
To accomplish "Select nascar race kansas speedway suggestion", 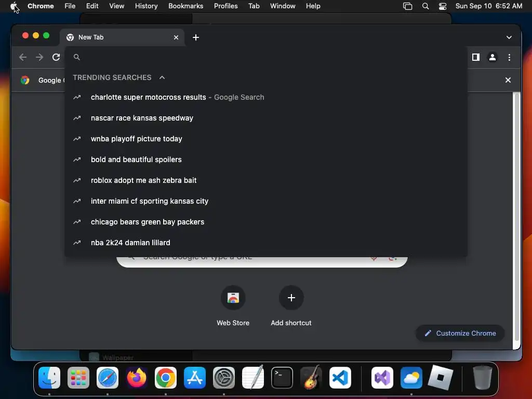I will click(x=266, y=118).
